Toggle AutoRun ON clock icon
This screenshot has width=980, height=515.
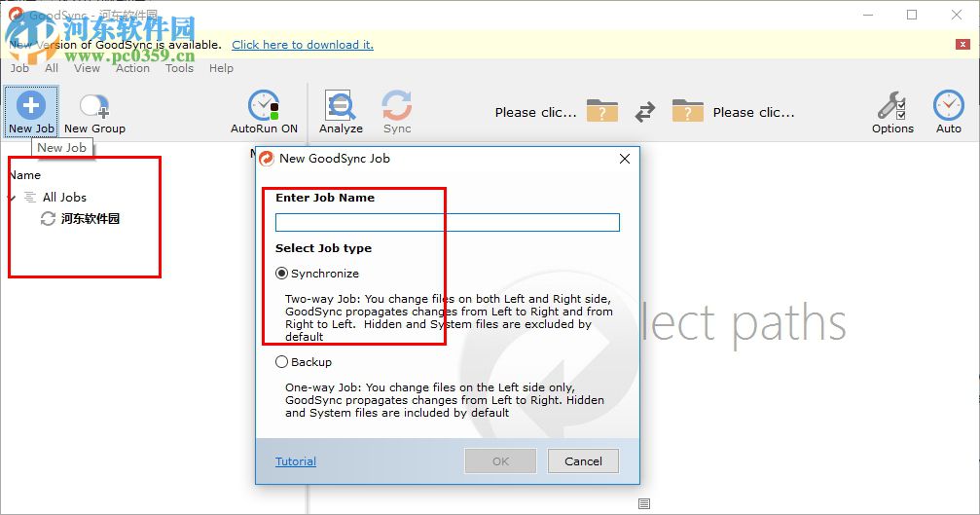[x=264, y=105]
